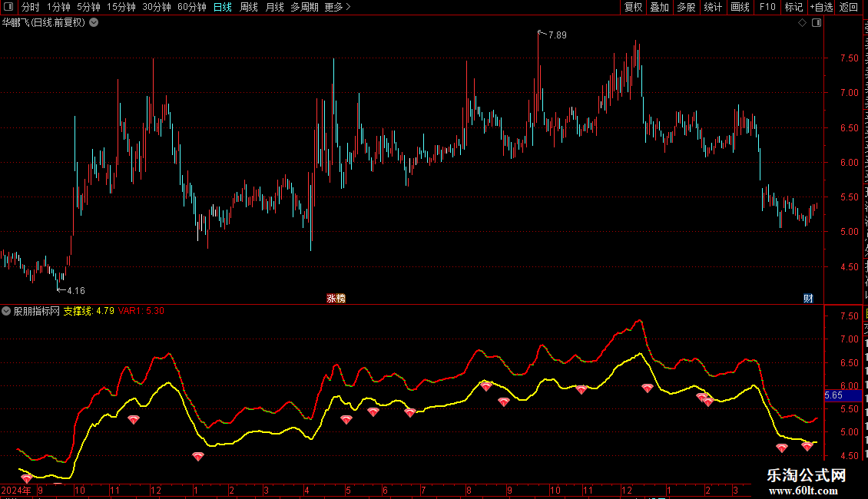Click the VAR1: 5.30 indicator value
The width and height of the screenshot is (868, 499).
point(141,311)
